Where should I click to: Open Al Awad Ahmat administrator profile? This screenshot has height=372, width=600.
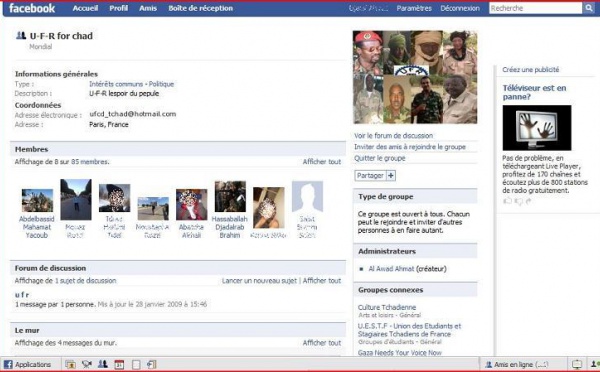click(391, 269)
